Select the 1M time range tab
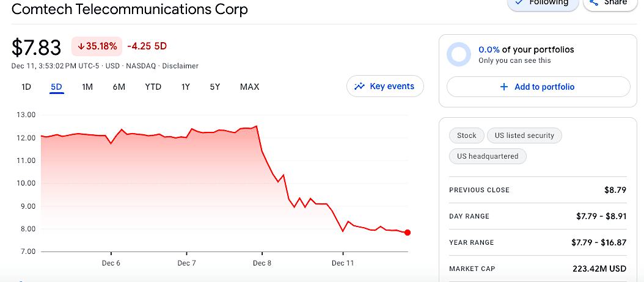 (x=87, y=87)
